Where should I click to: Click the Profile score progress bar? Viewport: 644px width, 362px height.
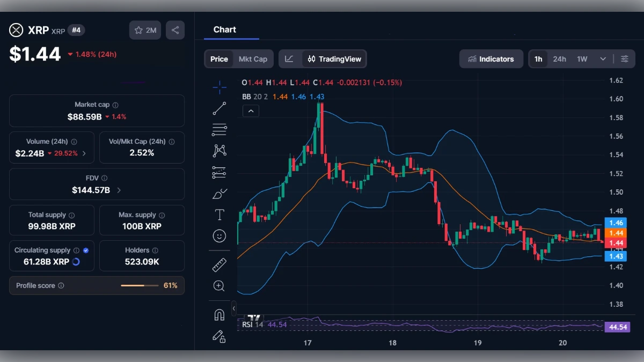click(x=139, y=285)
